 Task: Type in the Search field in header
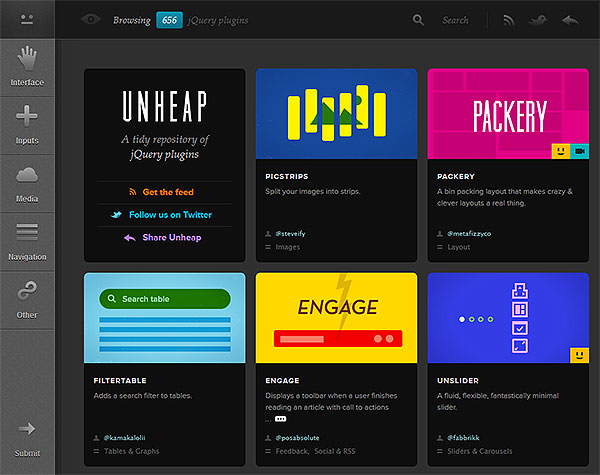456,20
